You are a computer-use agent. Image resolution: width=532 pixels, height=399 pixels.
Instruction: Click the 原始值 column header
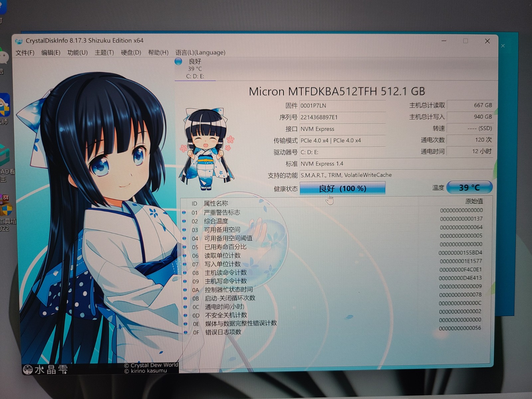(474, 201)
